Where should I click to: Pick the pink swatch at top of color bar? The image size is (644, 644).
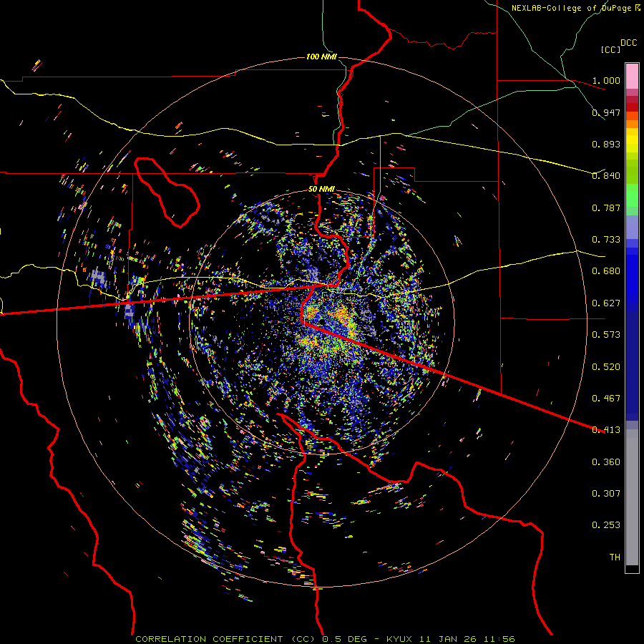point(632,76)
